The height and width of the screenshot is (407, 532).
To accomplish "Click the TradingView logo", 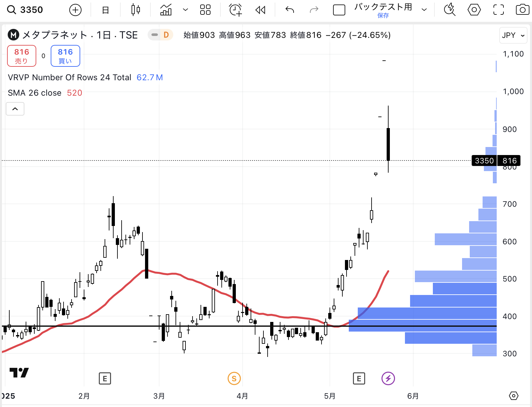I will (19, 373).
